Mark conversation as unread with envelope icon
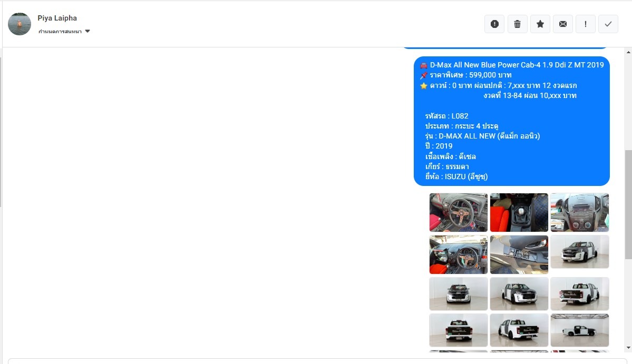Image resolution: width=632 pixels, height=364 pixels. pos(562,24)
